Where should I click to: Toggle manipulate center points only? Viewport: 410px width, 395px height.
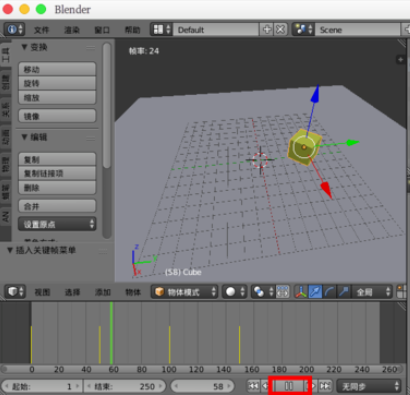click(x=283, y=292)
